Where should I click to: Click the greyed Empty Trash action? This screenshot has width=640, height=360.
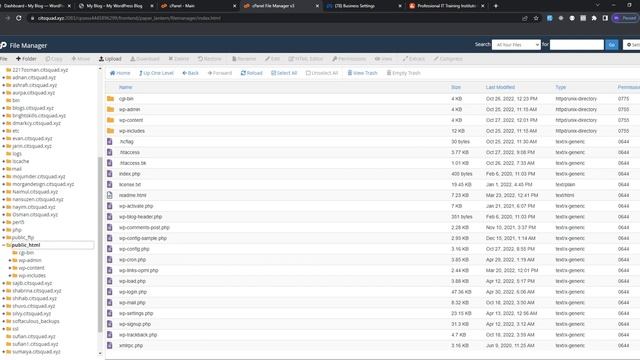tap(404, 73)
